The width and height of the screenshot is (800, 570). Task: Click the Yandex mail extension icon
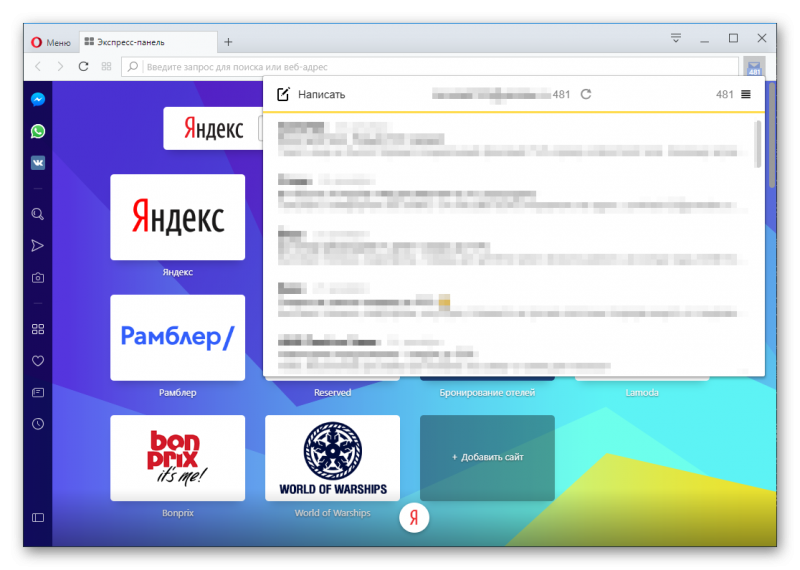pyautogui.click(x=754, y=66)
